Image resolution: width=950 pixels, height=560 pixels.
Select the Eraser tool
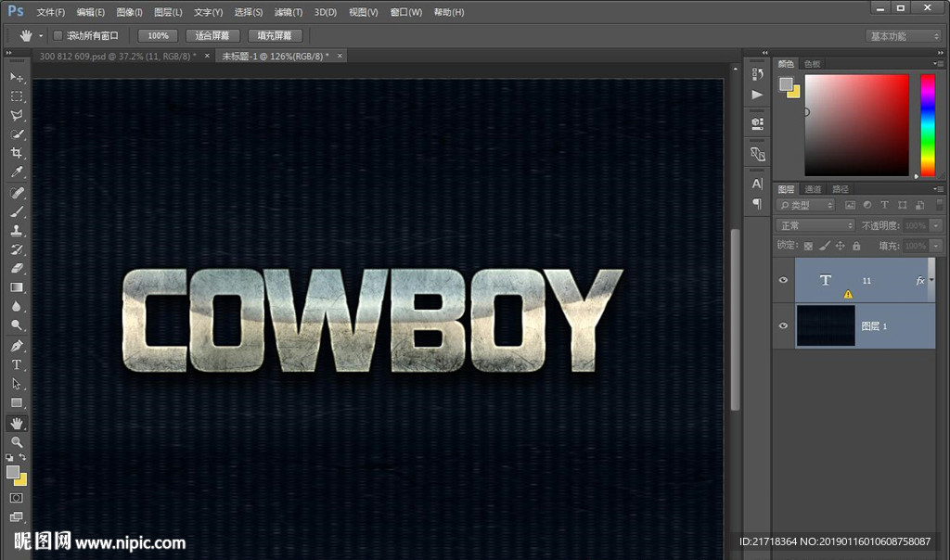[17, 269]
